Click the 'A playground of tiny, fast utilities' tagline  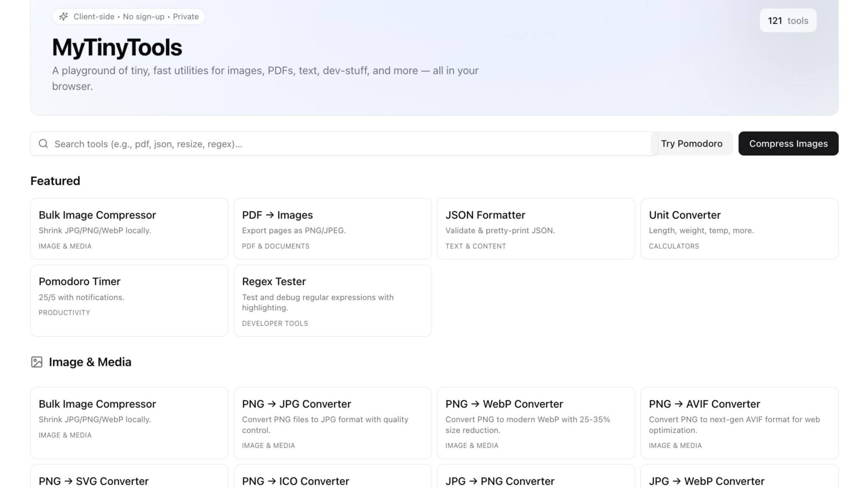tap(265, 78)
